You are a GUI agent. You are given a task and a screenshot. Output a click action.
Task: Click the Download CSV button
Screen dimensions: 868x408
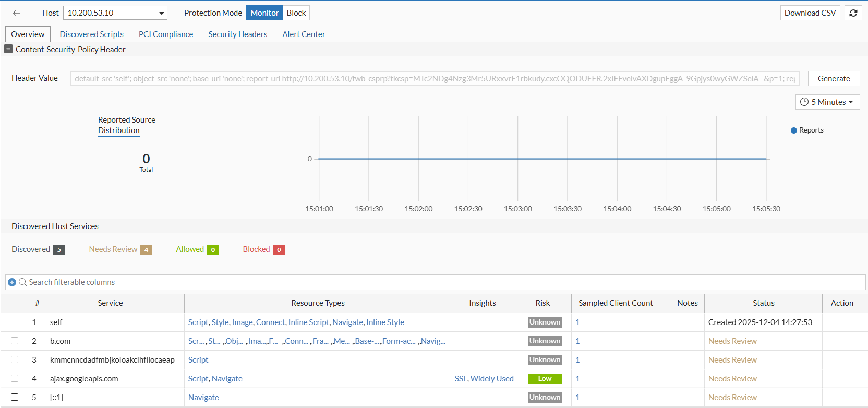point(810,13)
